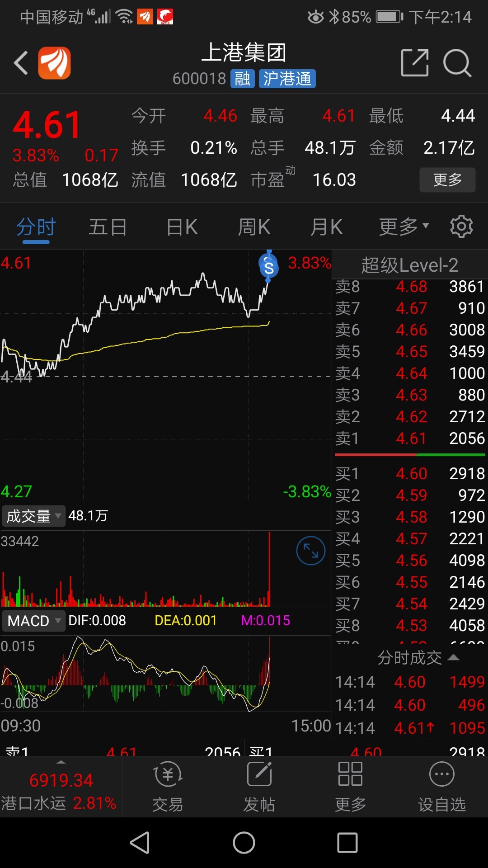Tap the blue S signal marker
This screenshot has height=868, width=488.
(x=269, y=267)
